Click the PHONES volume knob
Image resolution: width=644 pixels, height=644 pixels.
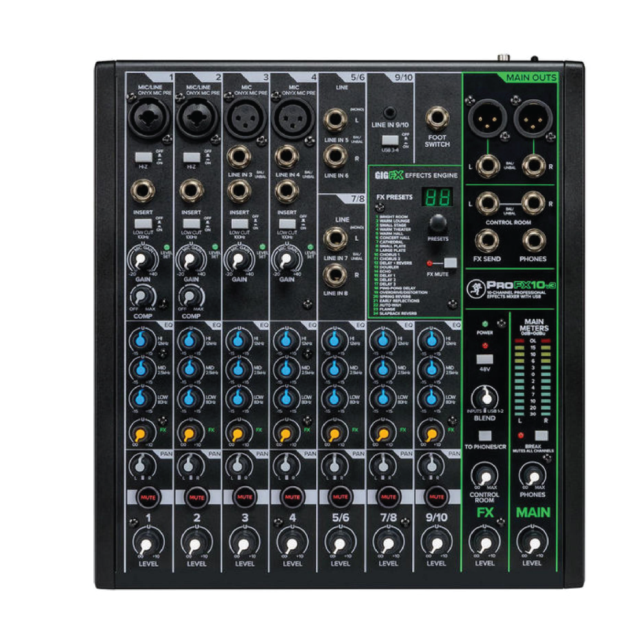click(x=533, y=477)
